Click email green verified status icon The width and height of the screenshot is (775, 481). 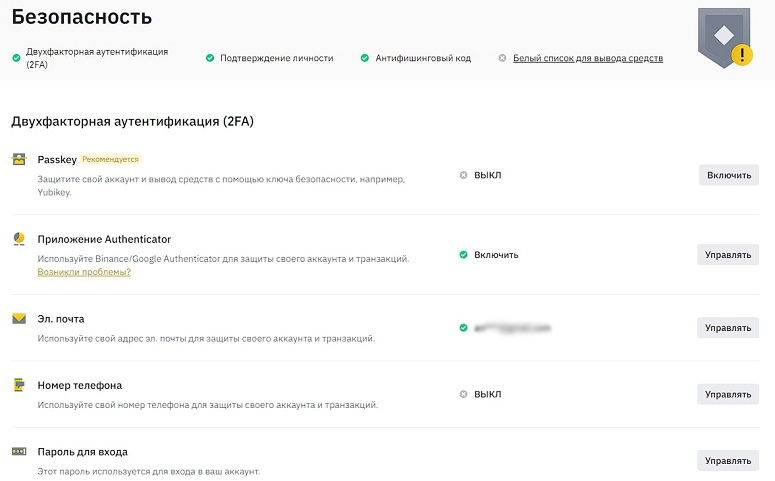[463, 328]
